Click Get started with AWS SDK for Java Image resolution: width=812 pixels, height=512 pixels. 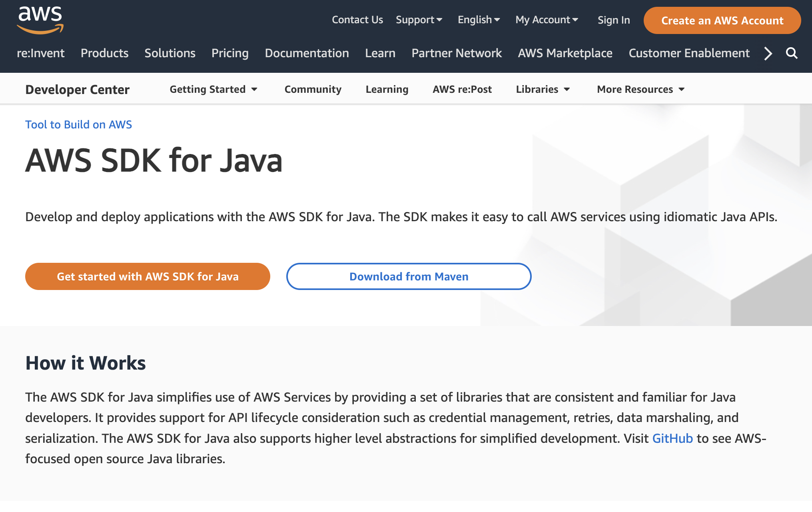click(x=148, y=276)
